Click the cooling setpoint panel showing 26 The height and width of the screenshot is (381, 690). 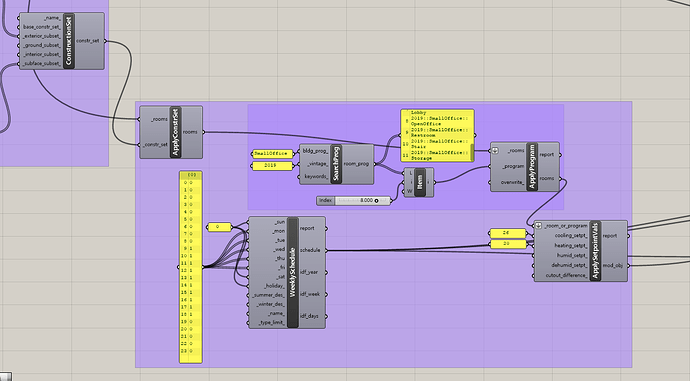[508, 233]
